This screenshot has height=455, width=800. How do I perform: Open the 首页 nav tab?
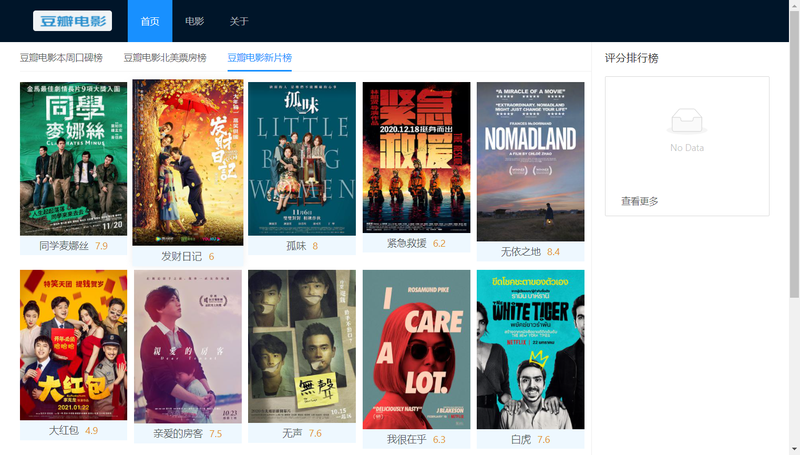(150, 21)
